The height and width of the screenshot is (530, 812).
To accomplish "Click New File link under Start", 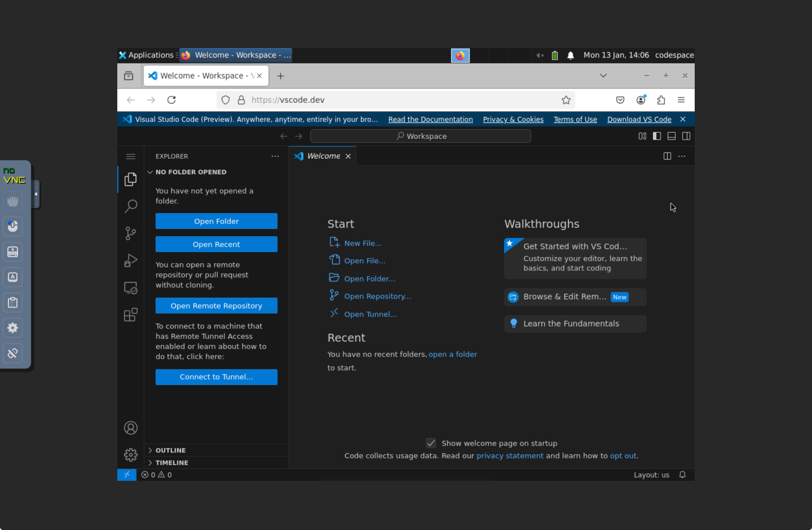I will [x=363, y=243].
